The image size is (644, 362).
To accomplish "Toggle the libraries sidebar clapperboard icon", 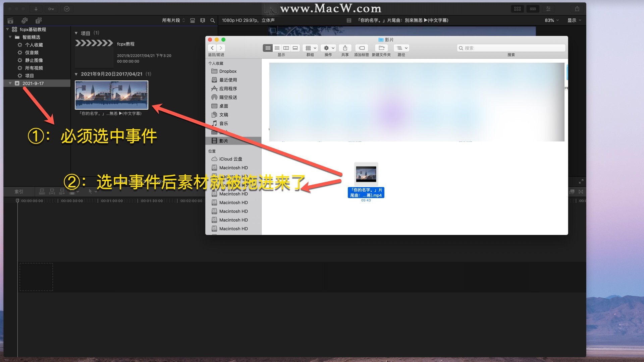I will [x=10, y=20].
